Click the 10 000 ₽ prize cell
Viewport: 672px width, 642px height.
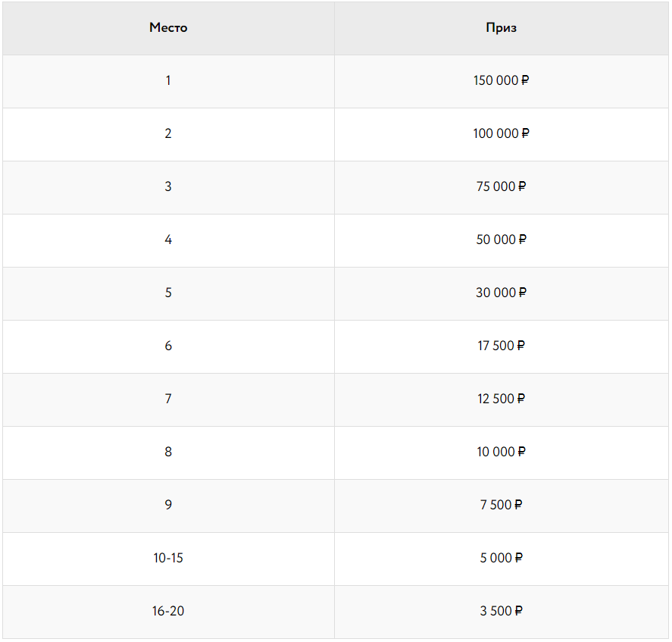[x=502, y=452]
